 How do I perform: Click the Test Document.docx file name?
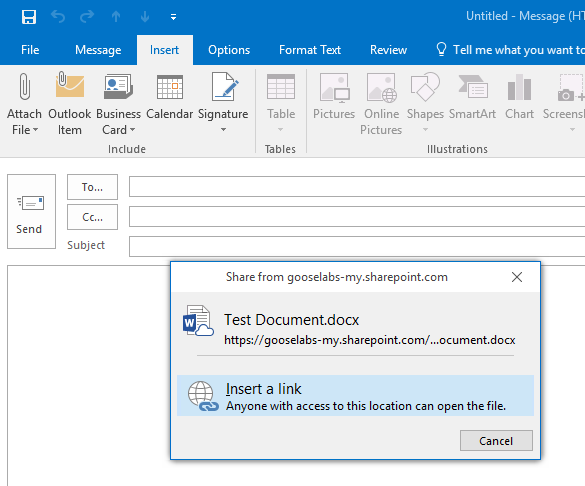pyautogui.click(x=291, y=320)
